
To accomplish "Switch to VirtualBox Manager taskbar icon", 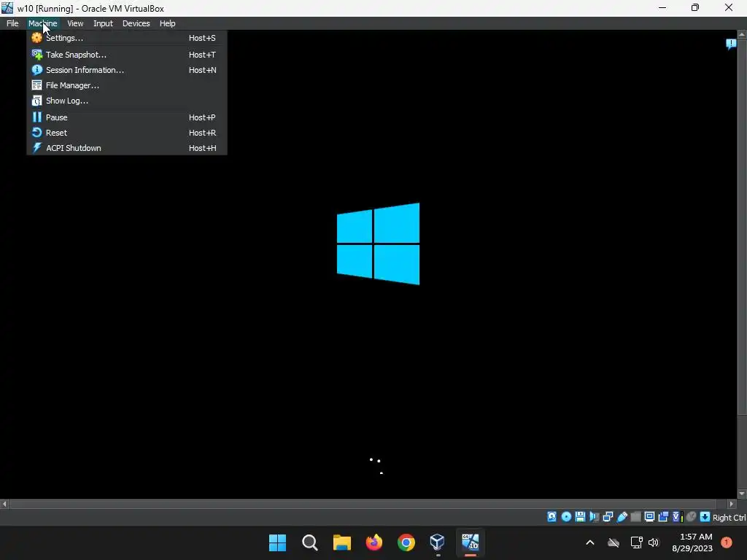I will click(438, 542).
